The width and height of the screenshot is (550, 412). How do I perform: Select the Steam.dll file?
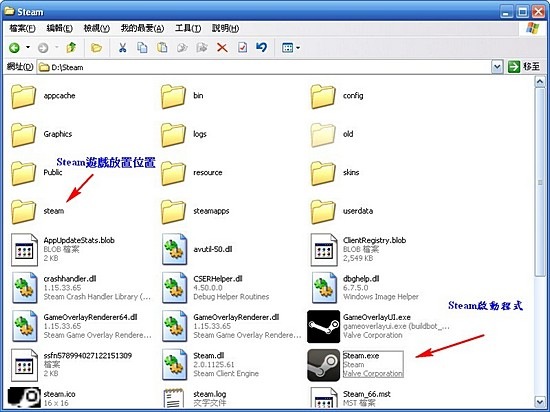[210, 365]
